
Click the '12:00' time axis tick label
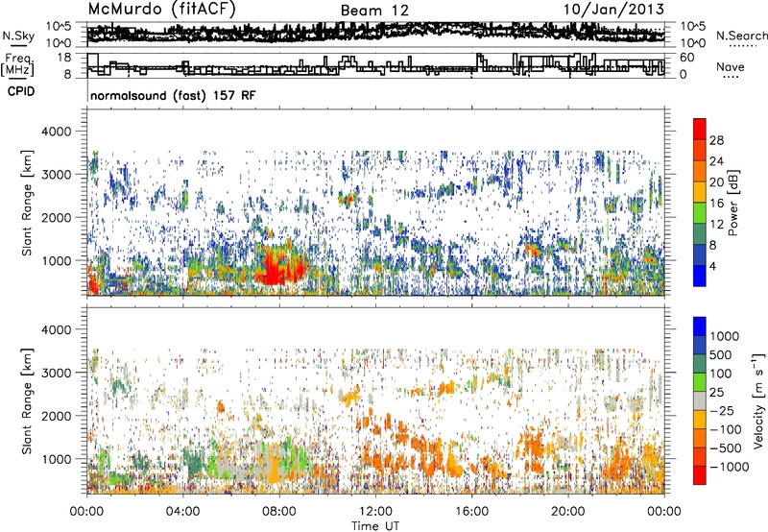click(375, 512)
